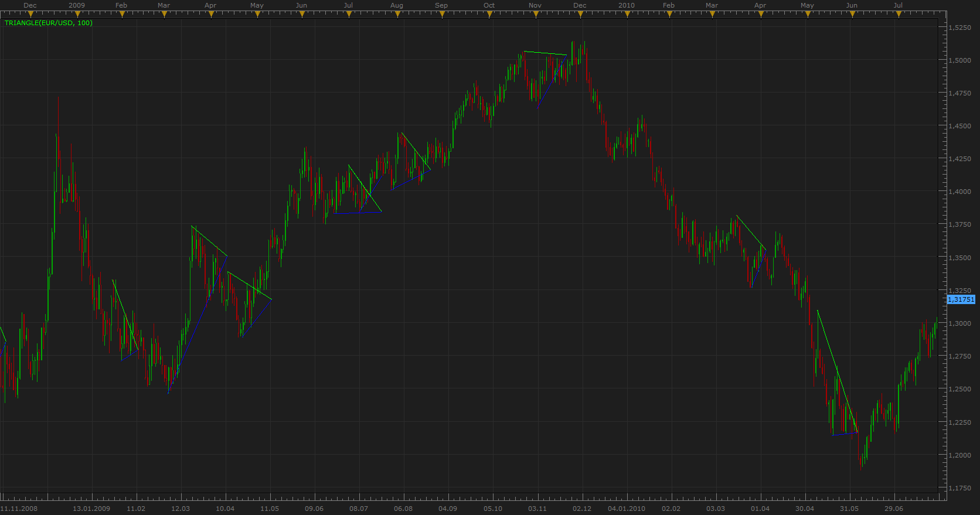Select the 10.04 date on bottom axis
This screenshot has height=515, width=980.
[225, 509]
